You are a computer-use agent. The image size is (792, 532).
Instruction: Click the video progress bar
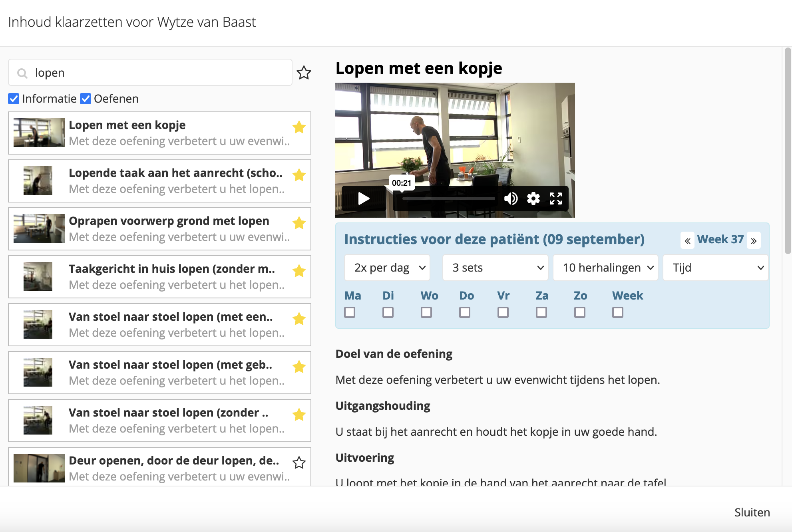point(448,199)
